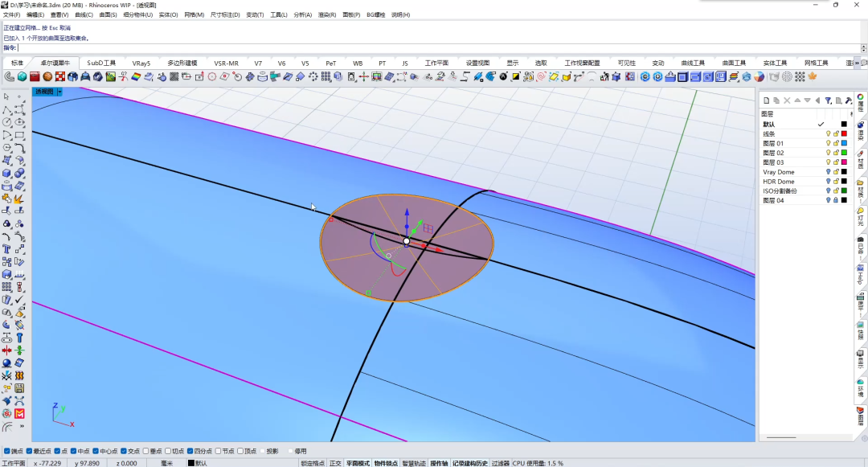
Task: Click the dotted grid array toolbar icon
Action: coord(800,77)
